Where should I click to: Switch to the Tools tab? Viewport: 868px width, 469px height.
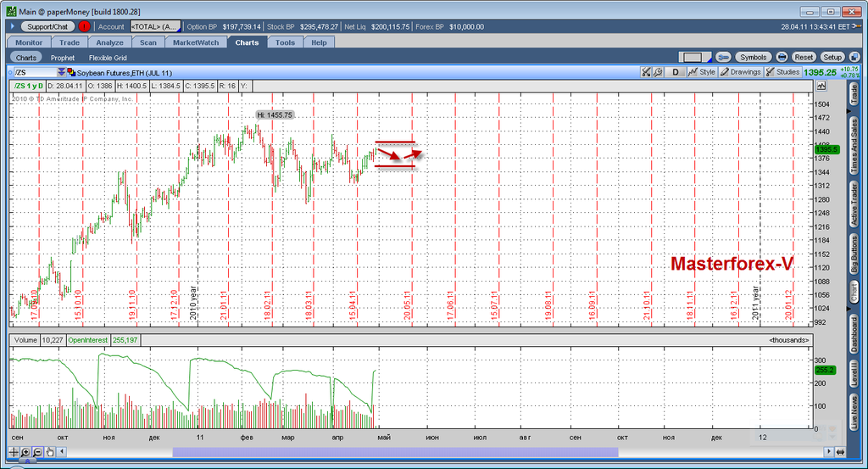click(285, 42)
